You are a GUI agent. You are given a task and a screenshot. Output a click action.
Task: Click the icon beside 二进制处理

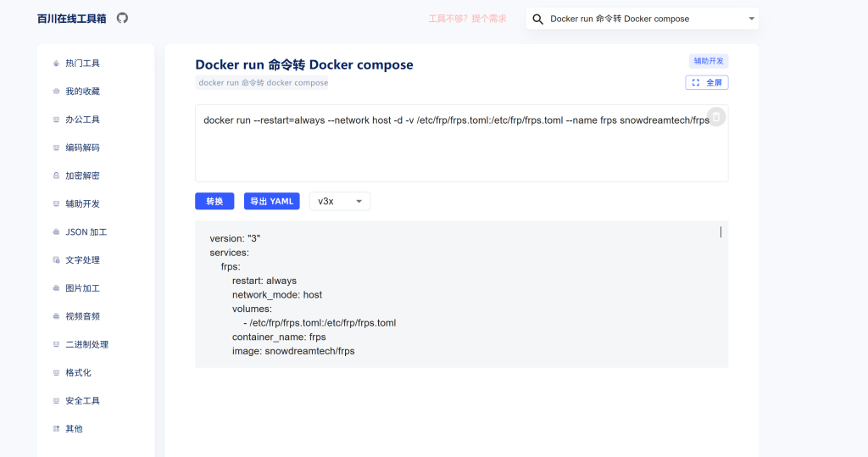(x=56, y=344)
